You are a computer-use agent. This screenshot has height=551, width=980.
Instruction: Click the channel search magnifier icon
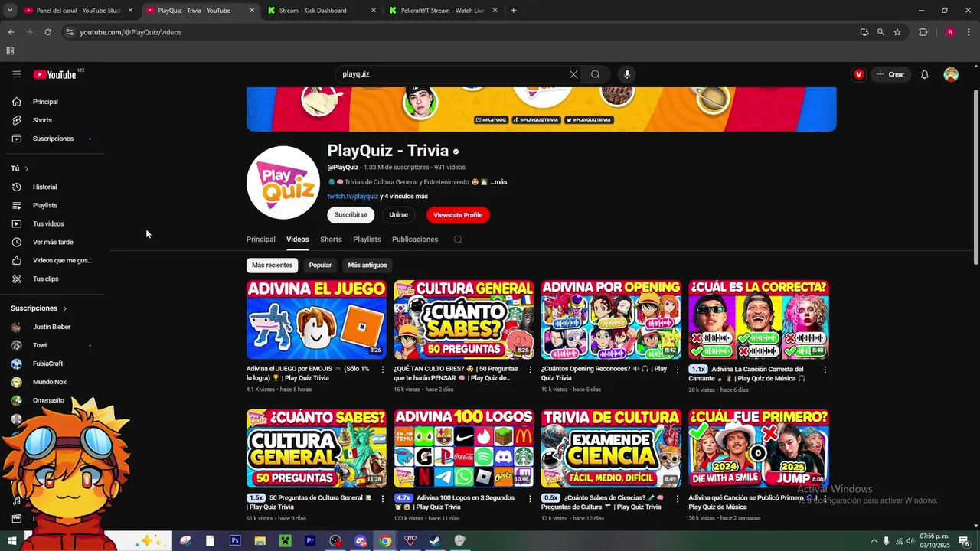[x=458, y=240]
